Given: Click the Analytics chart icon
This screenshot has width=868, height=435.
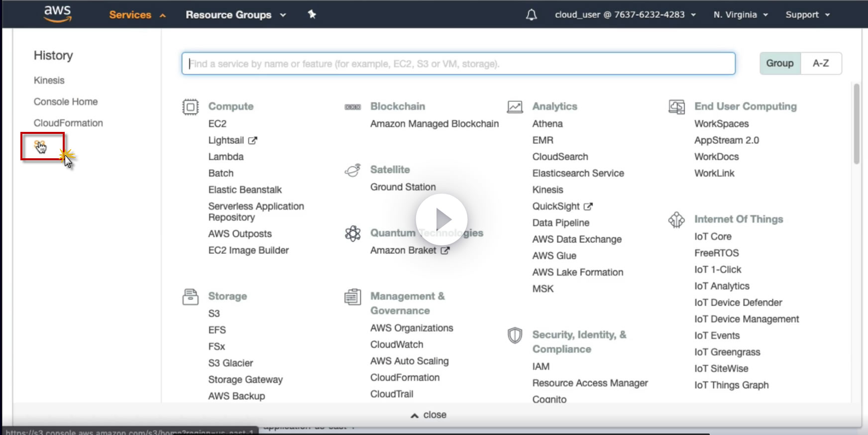Looking at the screenshot, I should pyautogui.click(x=515, y=107).
